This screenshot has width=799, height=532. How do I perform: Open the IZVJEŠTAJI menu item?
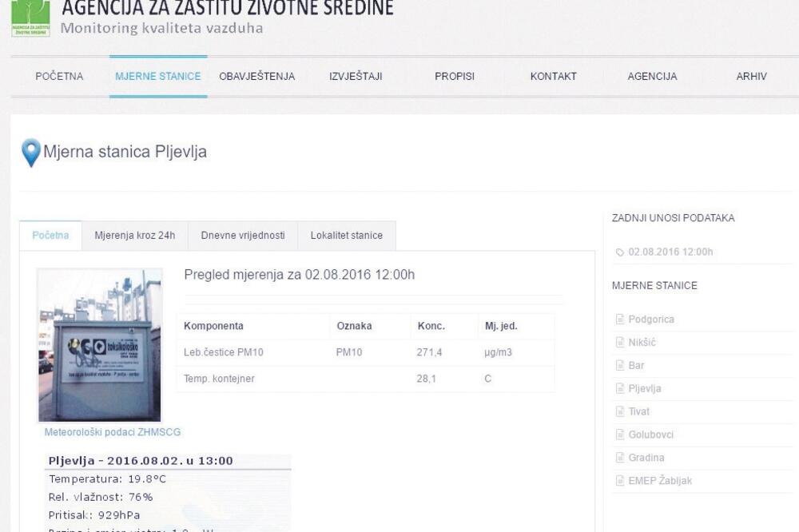click(x=355, y=76)
